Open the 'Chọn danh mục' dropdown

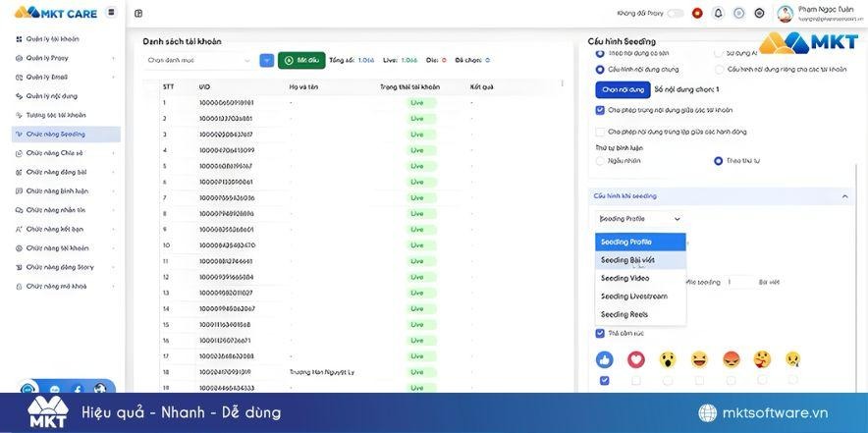[198, 61]
